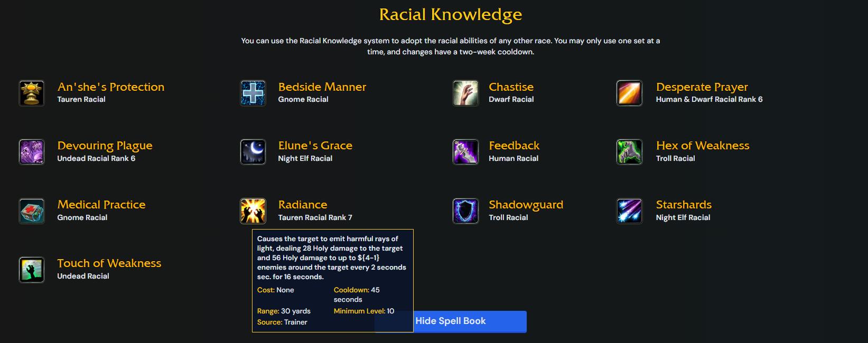Click 'Human & Dwarf Racial Rank 6'
This screenshot has width=868, height=343.
710,99
